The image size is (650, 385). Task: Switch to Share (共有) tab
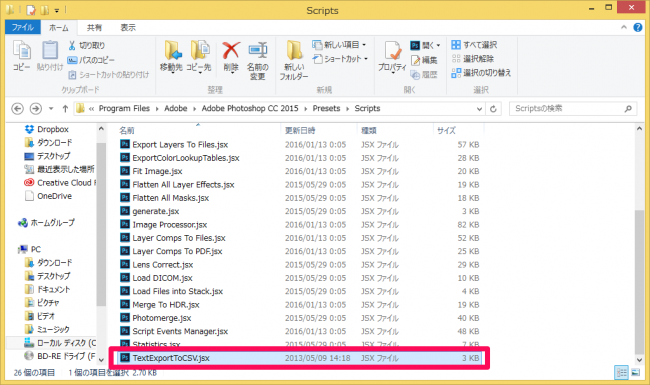coord(94,28)
